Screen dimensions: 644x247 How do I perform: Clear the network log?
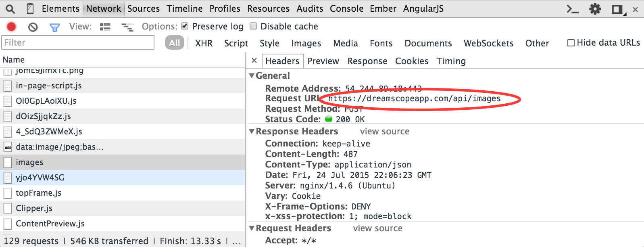33,27
